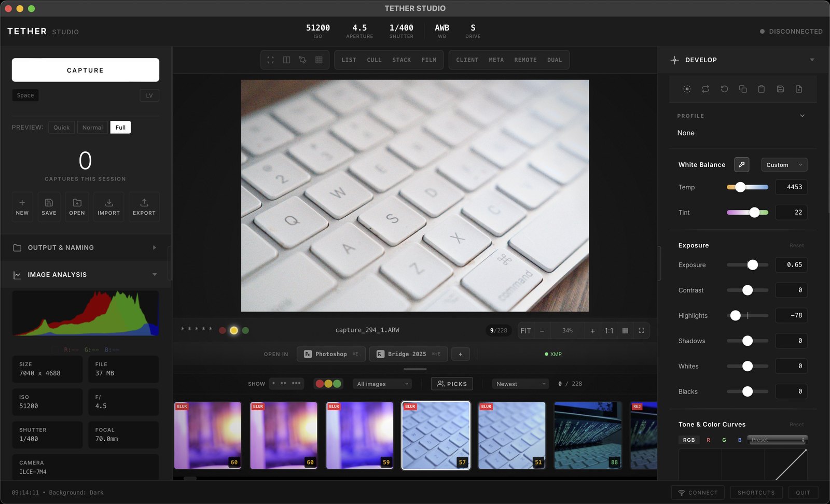Toggle the PICKS filter
830x504 pixels.
coord(452,384)
